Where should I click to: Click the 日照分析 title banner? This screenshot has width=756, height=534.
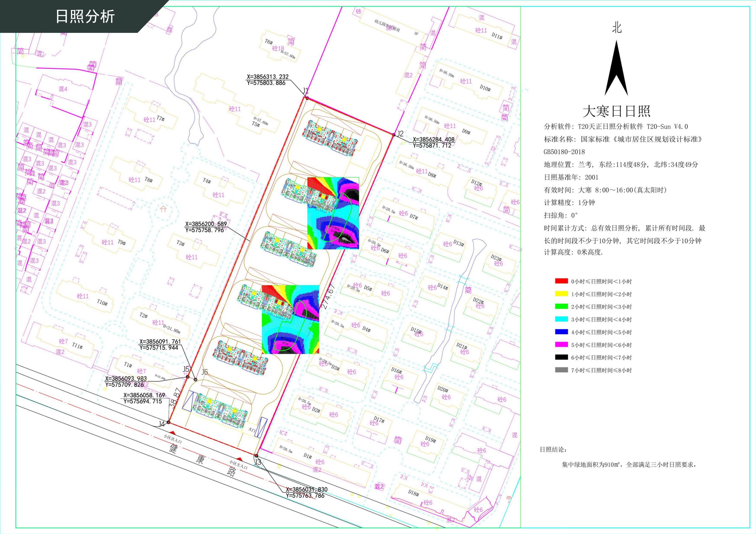(x=85, y=16)
